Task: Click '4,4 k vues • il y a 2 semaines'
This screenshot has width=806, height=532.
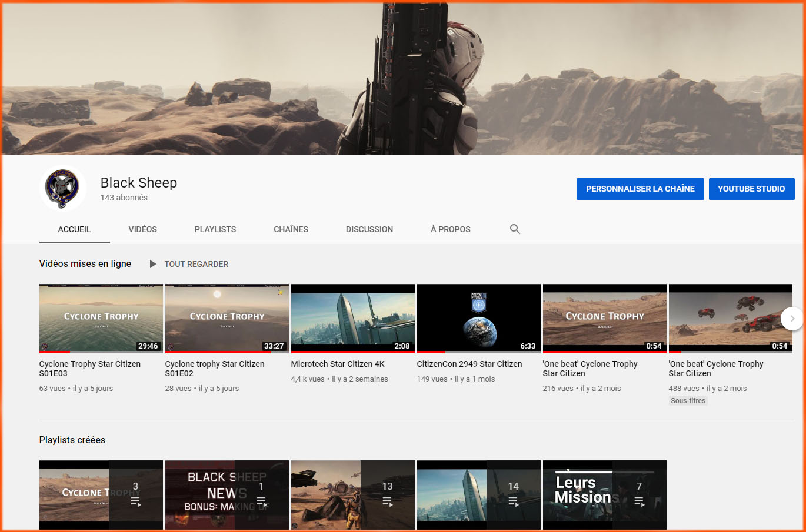Action: pos(339,379)
